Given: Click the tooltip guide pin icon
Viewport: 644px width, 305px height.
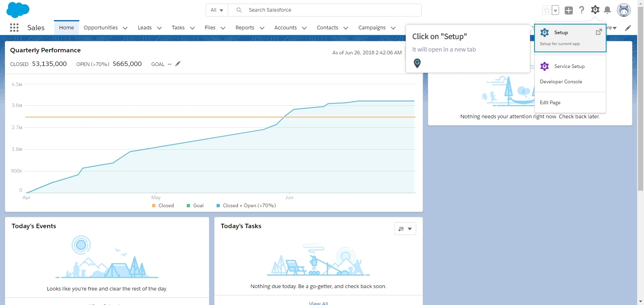Looking at the screenshot, I should click(417, 63).
